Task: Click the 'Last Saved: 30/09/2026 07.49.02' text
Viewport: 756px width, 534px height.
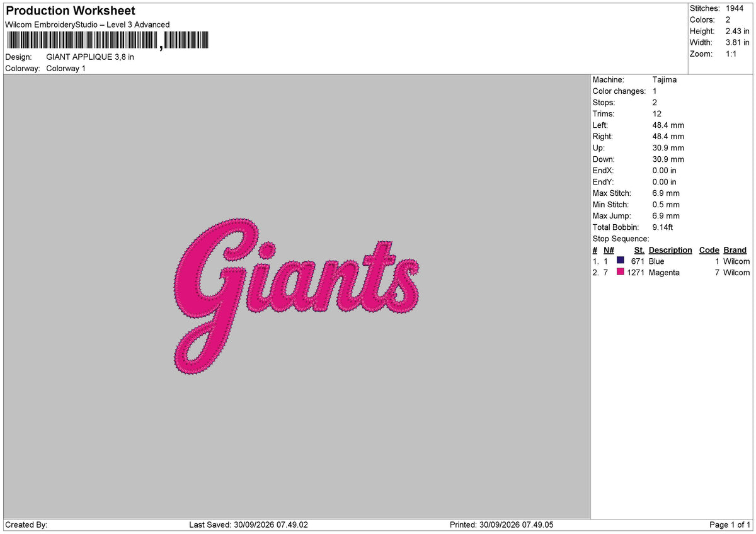Action: 248,525
